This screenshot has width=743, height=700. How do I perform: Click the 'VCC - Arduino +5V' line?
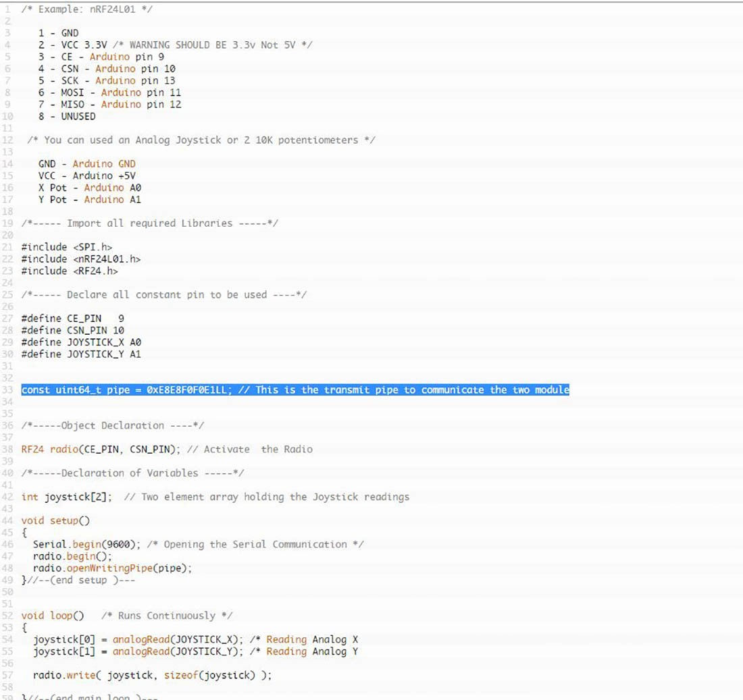click(x=86, y=176)
